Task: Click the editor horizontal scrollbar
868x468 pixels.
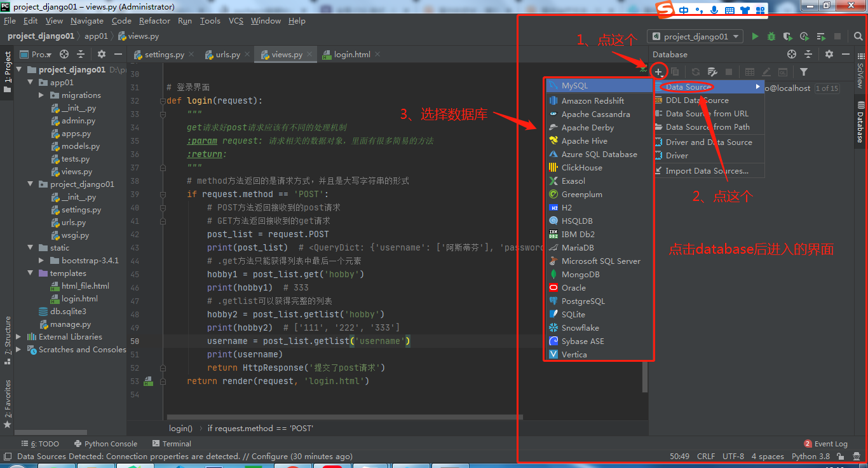Action: tap(343, 418)
